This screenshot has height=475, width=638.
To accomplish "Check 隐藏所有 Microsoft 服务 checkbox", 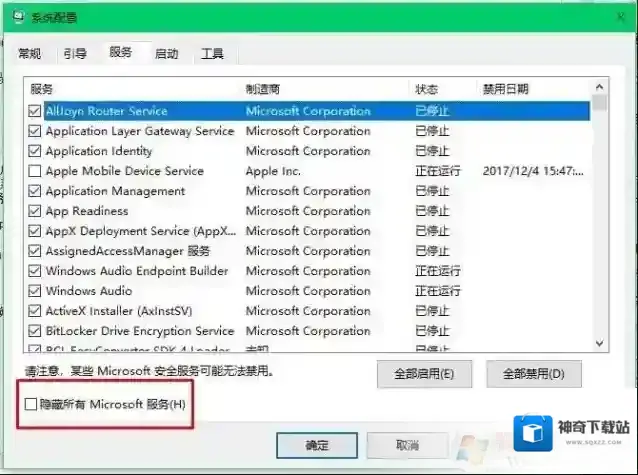I will coord(31,405).
